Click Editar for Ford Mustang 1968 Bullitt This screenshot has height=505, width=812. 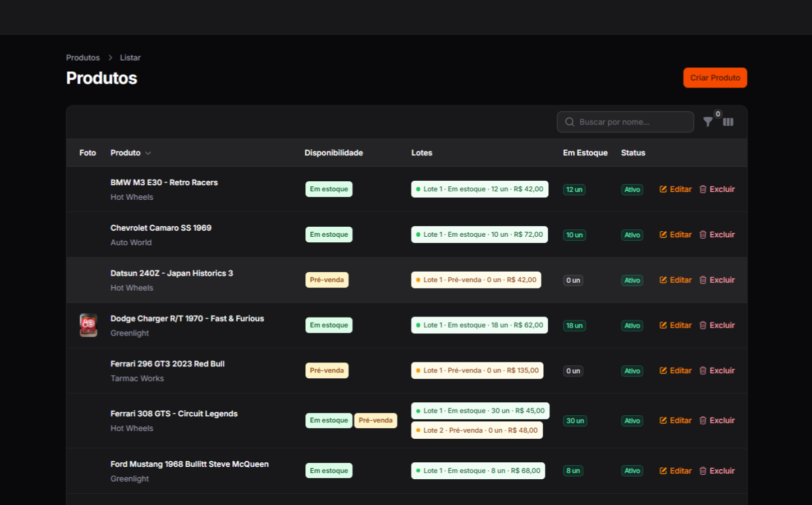(676, 471)
